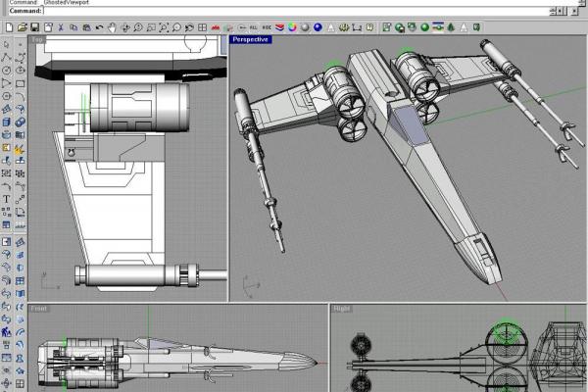Activate the Perspective viewport title
588x392 pixels.
[x=251, y=39]
